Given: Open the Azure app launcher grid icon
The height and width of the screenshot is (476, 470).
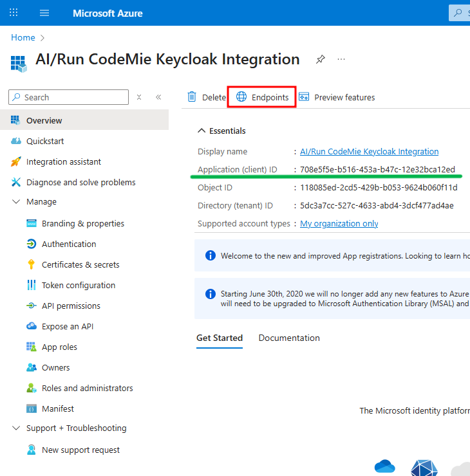Looking at the screenshot, I should coord(14,13).
